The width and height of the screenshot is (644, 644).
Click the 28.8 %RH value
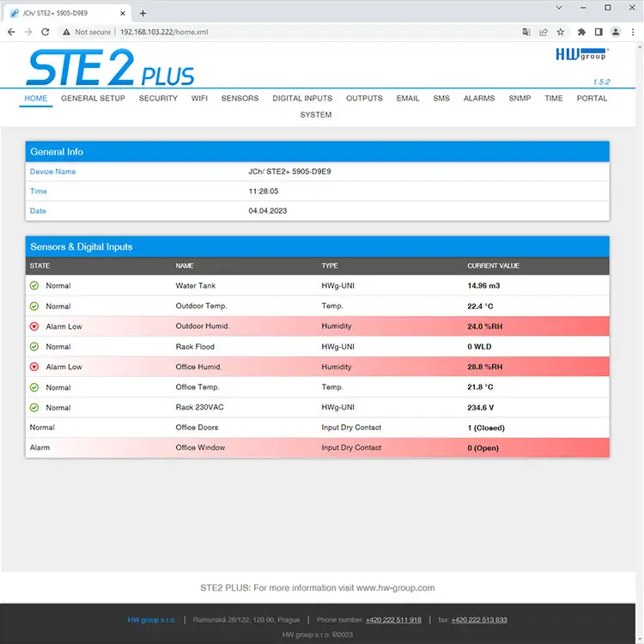[x=484, y=367]
